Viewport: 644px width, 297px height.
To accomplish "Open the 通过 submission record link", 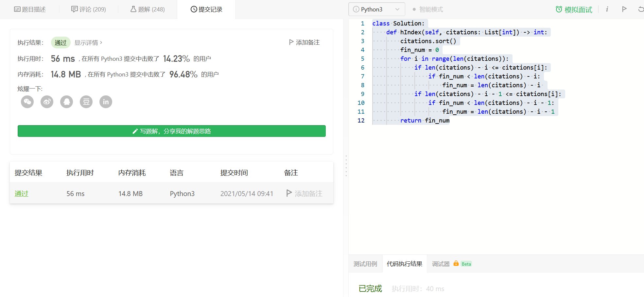I will pos(22,193).
